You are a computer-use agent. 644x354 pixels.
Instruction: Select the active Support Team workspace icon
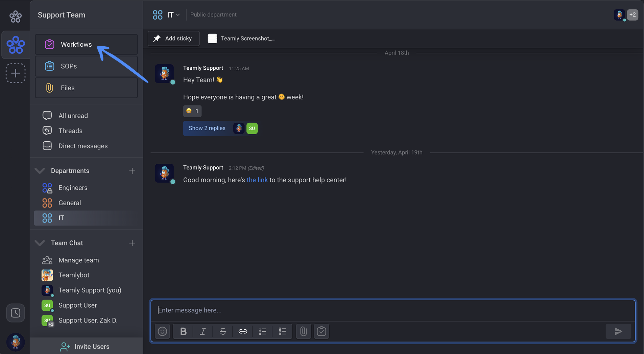(16, 45)
